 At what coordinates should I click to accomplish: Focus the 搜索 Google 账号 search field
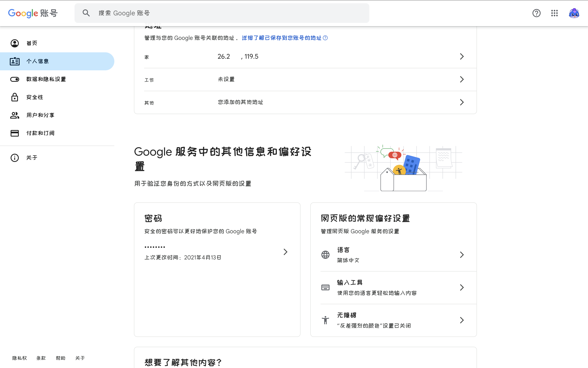pos(222,13)
